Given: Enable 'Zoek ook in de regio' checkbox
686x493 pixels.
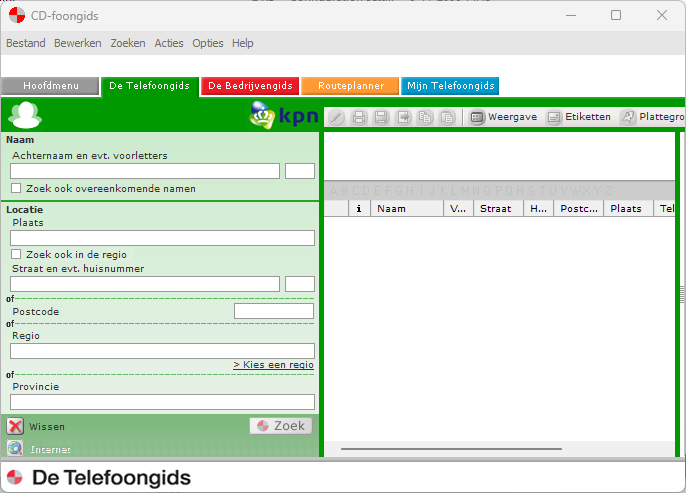Looking at the screenshot, I should (x=16, y=254).
